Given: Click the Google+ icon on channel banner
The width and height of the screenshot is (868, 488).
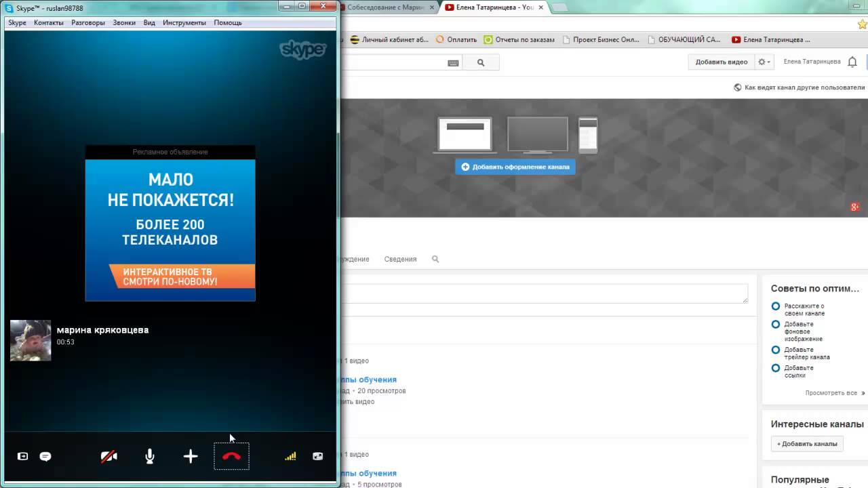Looking at the screenshot, I should click(x=855, y=207).
